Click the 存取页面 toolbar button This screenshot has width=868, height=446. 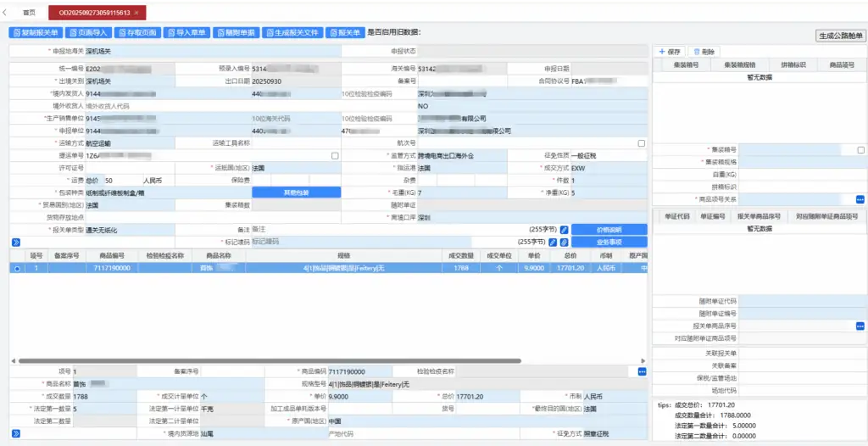pyautogui.click(x=138, y=33)
